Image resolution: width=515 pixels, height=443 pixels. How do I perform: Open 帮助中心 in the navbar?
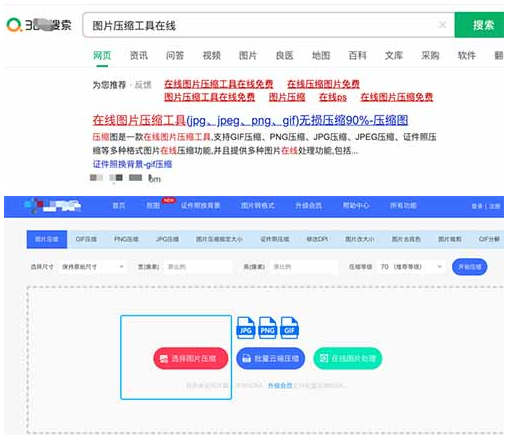[356, 206]
